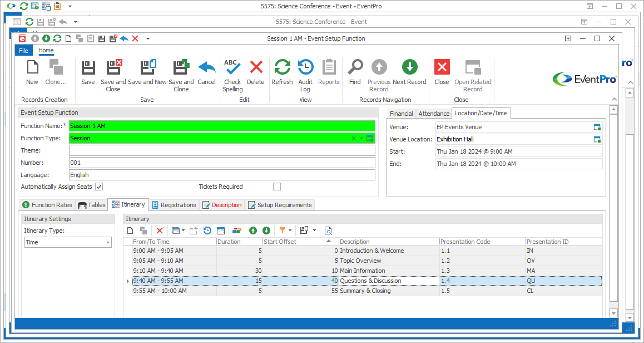Select the Home ribbon tab
Image resolution: width=644 pixels, height=343 pixels.
pyautogui.click(x=46, y=51)
